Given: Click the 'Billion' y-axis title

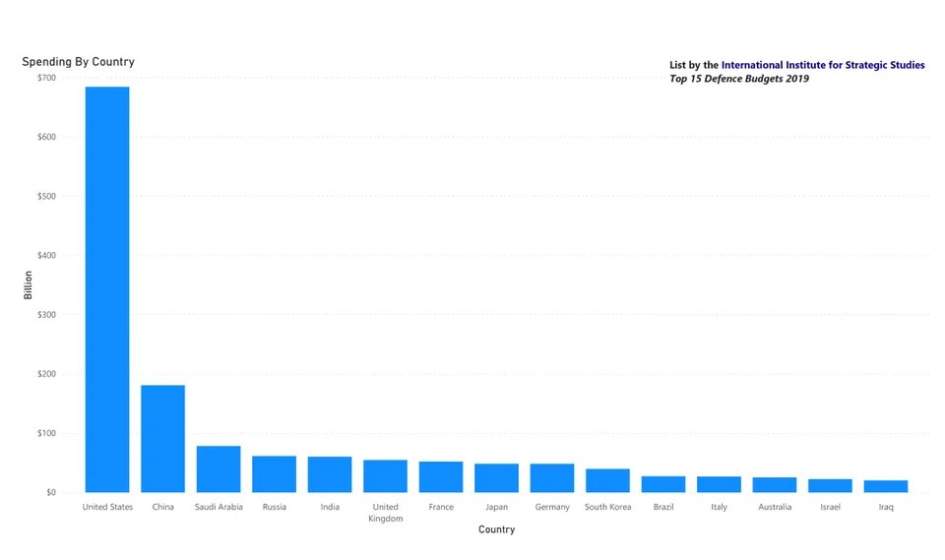Looking at the screenshot, I should click(28, 285).
